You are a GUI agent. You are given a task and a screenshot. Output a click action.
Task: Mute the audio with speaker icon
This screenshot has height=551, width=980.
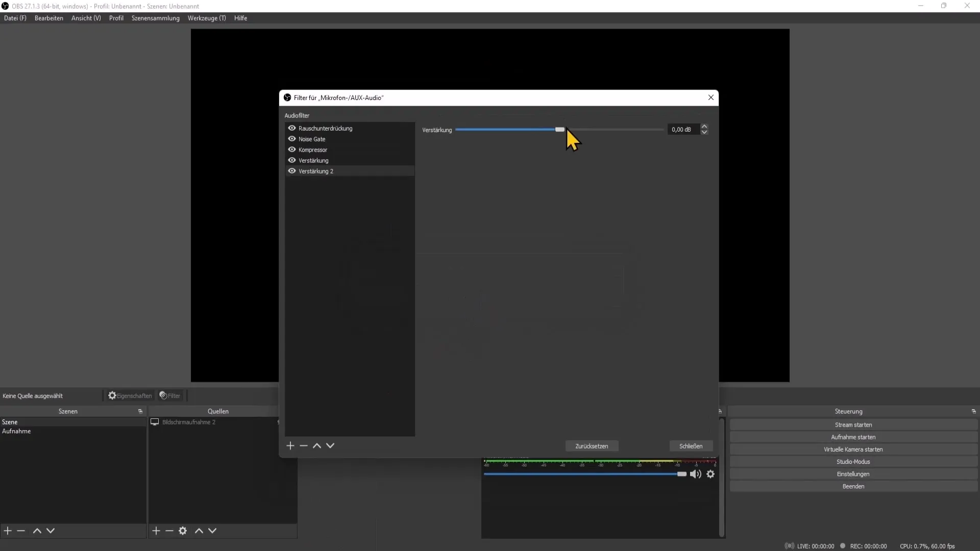[695, 474]
